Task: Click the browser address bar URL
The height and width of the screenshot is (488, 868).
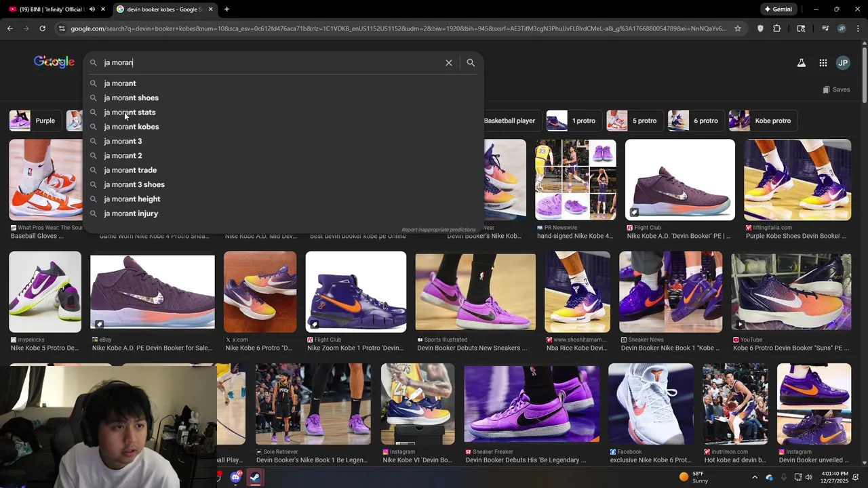Action: 398,28
